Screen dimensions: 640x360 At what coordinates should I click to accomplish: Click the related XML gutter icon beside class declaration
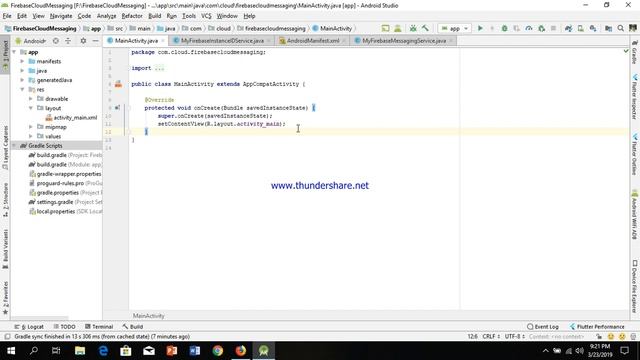tap(118, 84)
